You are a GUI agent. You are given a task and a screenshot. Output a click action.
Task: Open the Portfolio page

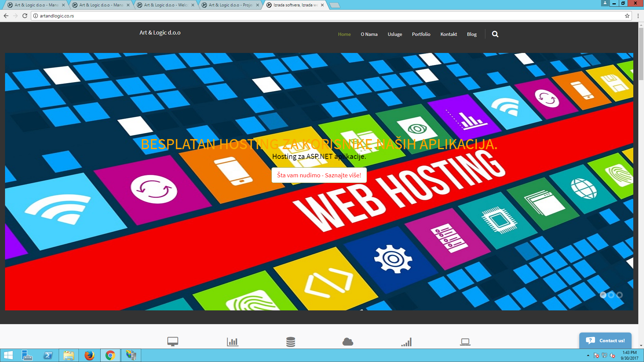421,34
